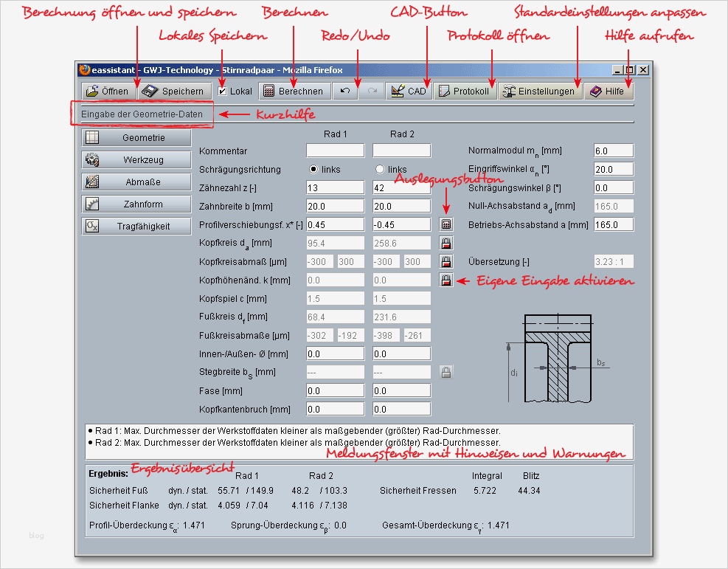728x569 pixels.
Task: Activate the Kopfhöhenänderung lock icon
Action: [x=446, y=280]
